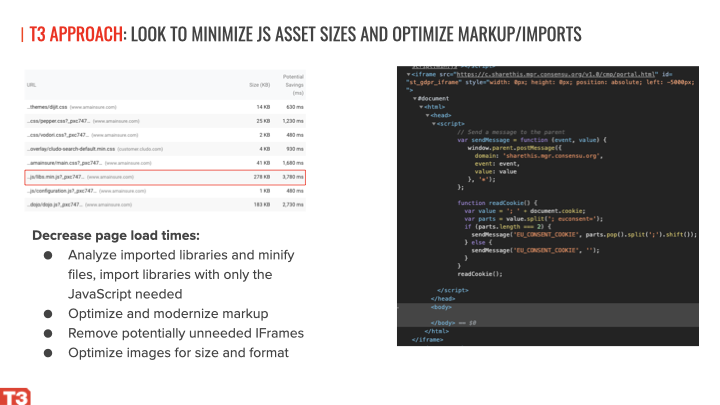The image size is (720, 405).
Task: Select the css/vodori.css table row
Action: point(165,135)
